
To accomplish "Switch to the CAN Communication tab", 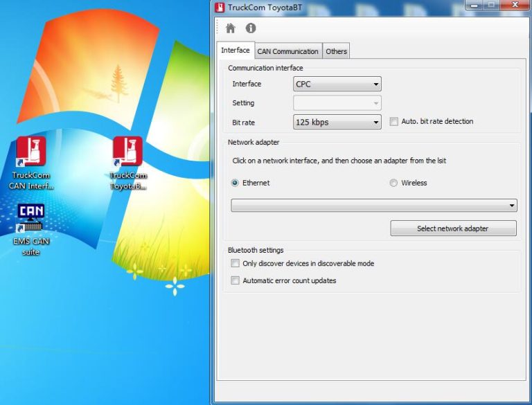I will pyautogui.click(x=287, y=51).
